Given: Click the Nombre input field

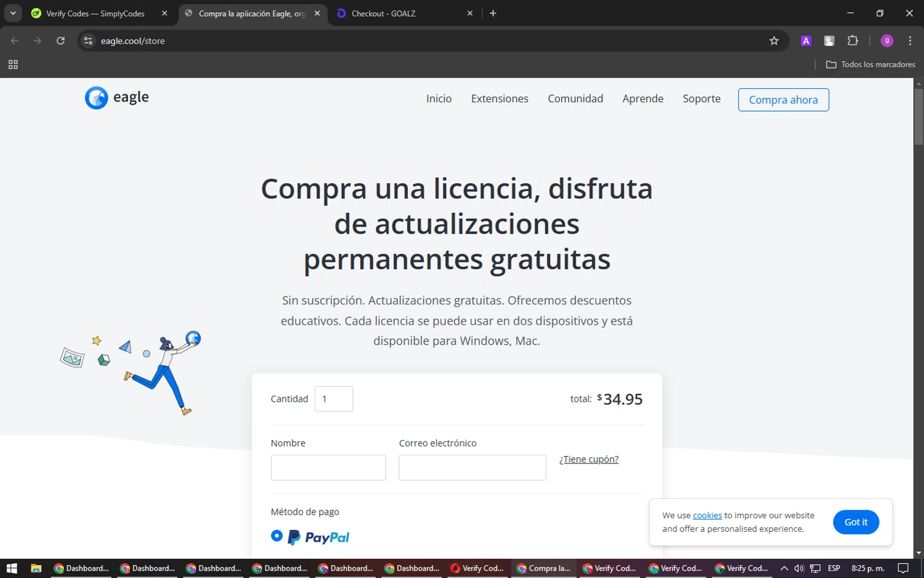Looking at the screenshot, I should [328, 468].
